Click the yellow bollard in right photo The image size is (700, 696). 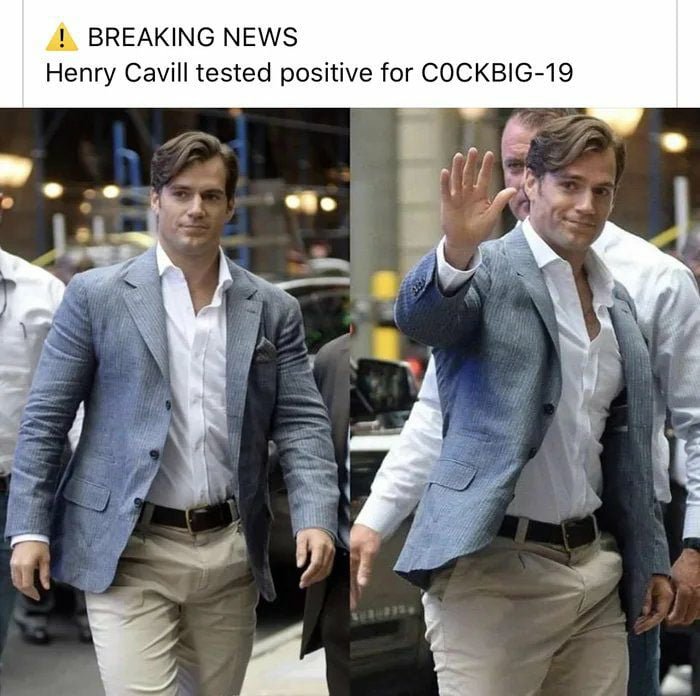point(385,315)
